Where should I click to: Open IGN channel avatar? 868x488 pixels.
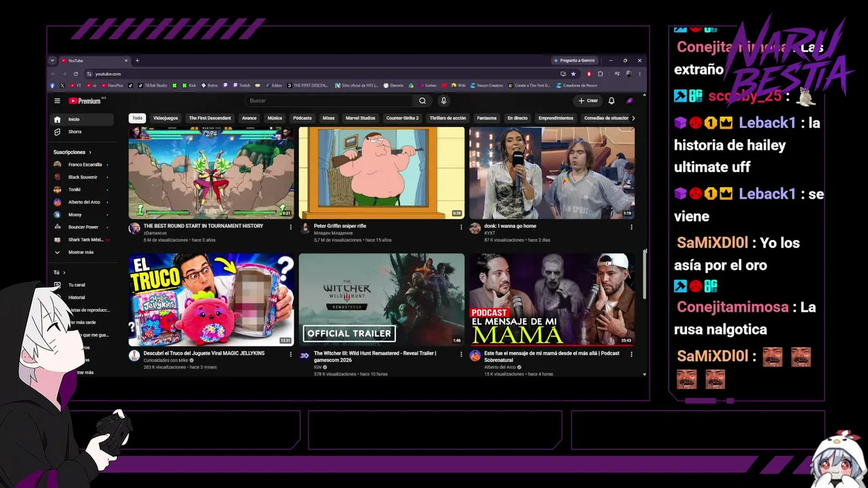pyautogui.click(x=304, y=356)
